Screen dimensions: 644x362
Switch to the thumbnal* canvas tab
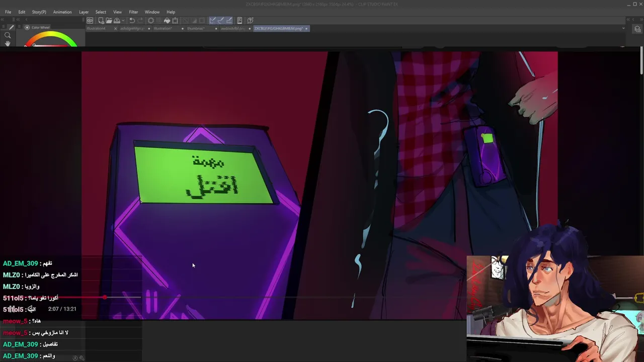click(x=196, y=29)
